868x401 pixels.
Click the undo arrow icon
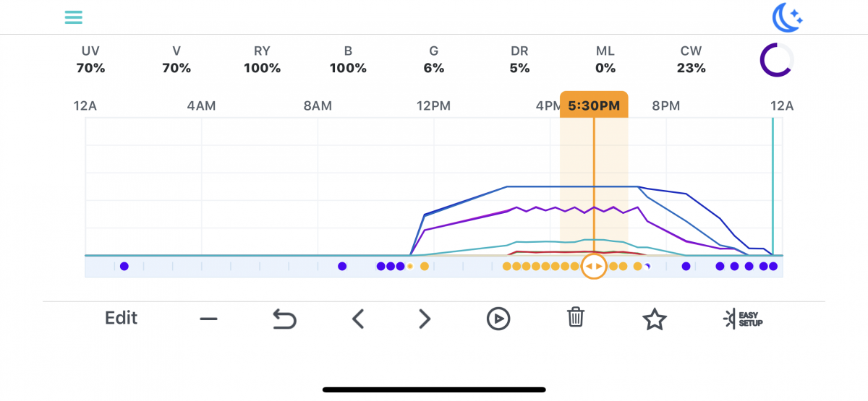(x=284, y=319)
